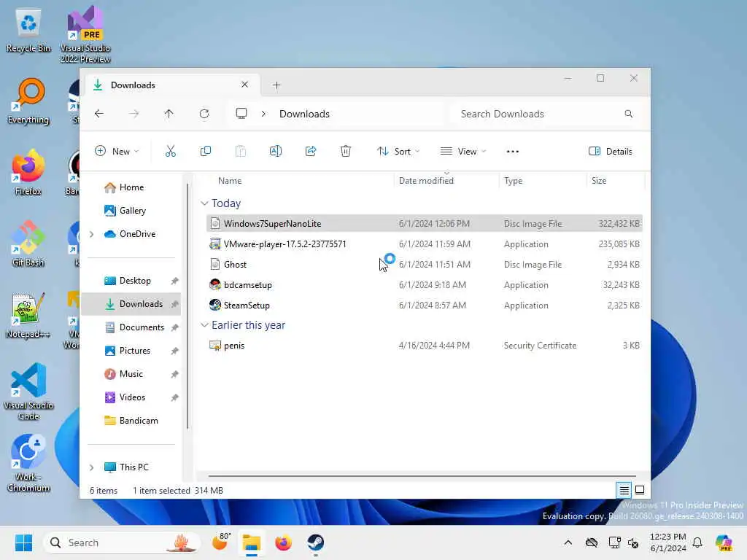Go back with the left arrow

click(x=99, y=114)
